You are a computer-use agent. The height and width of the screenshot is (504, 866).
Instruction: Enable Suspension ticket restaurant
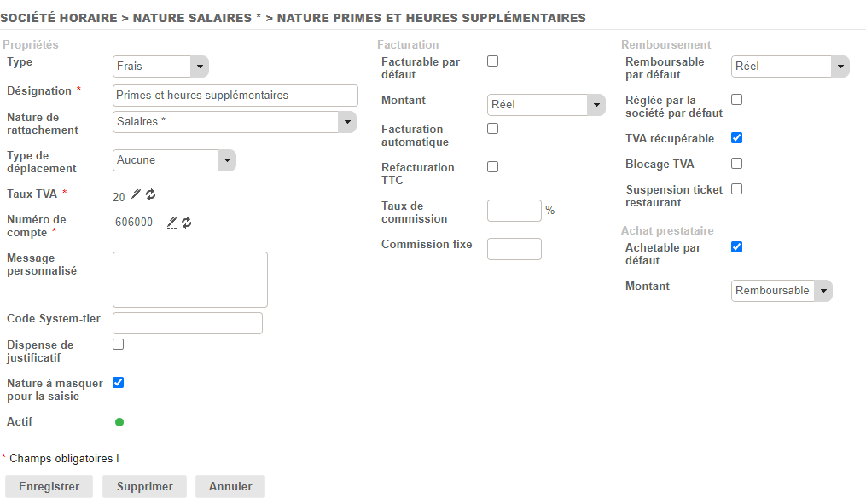(737, 189)
